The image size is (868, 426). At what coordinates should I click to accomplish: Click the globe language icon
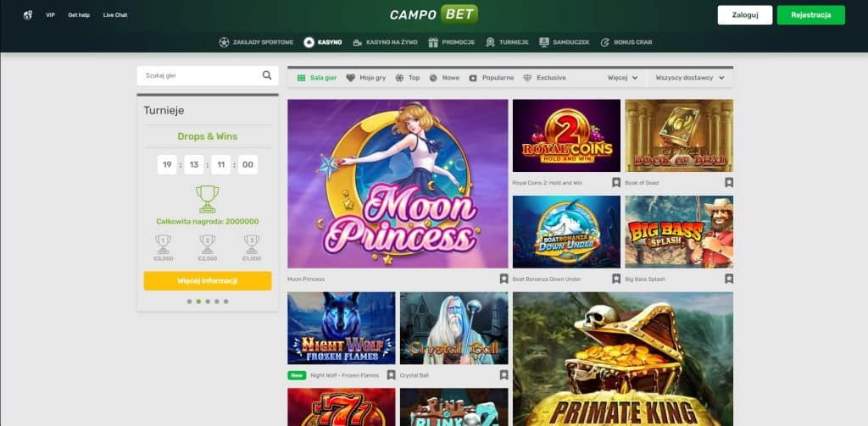coord(28,15)
